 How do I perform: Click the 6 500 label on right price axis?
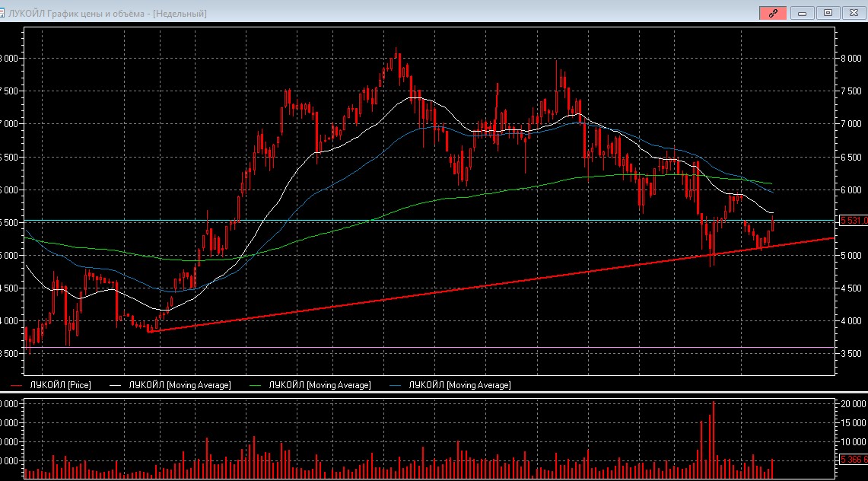(851, 157)
